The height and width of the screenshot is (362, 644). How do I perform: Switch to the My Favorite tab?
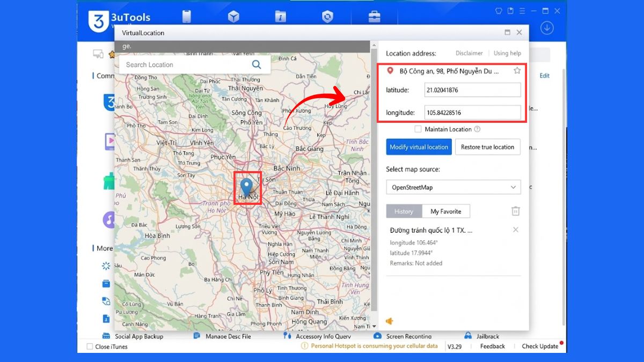(x=446, y=211)
